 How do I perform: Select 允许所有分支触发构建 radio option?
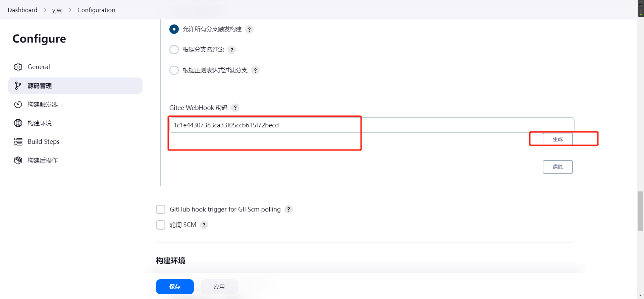174,29
